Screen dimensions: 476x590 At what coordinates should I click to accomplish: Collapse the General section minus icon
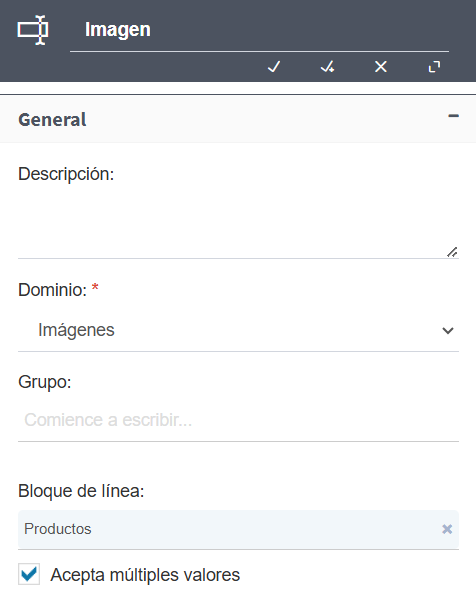pos(453,116)
